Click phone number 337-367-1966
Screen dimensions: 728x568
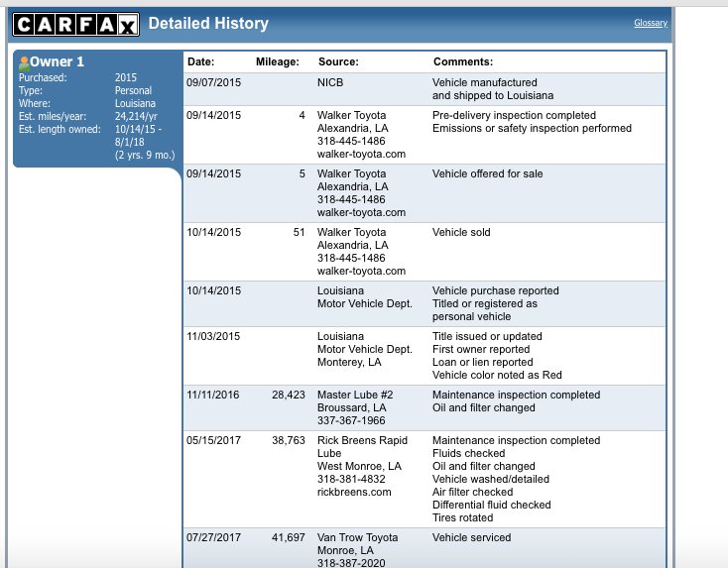click(x=351, y=420)
